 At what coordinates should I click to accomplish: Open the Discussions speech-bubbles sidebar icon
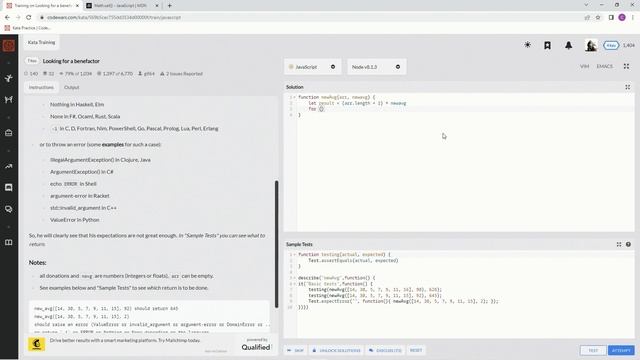(x=9, y=209)
